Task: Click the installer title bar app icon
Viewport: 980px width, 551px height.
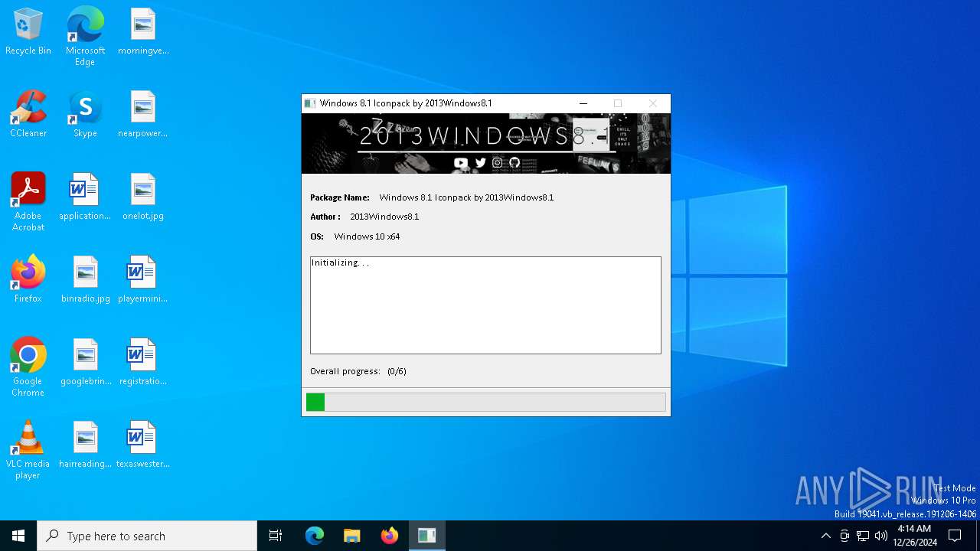Action: click(310, 103)
